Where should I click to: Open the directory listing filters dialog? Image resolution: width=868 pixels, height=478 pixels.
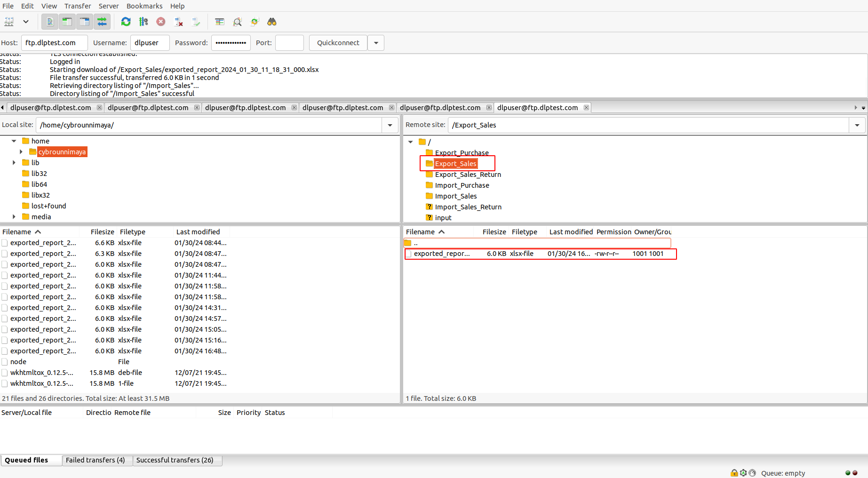point(220,22)
